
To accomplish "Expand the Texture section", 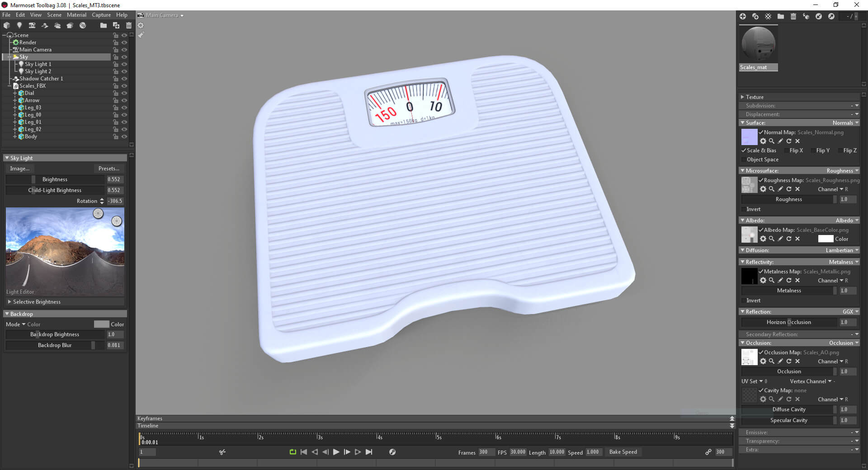I will click(x=742, y=97).
